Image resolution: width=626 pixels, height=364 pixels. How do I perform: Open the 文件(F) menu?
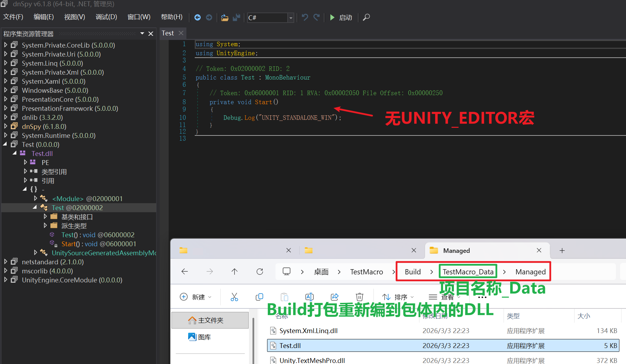(x=13, y=17)
